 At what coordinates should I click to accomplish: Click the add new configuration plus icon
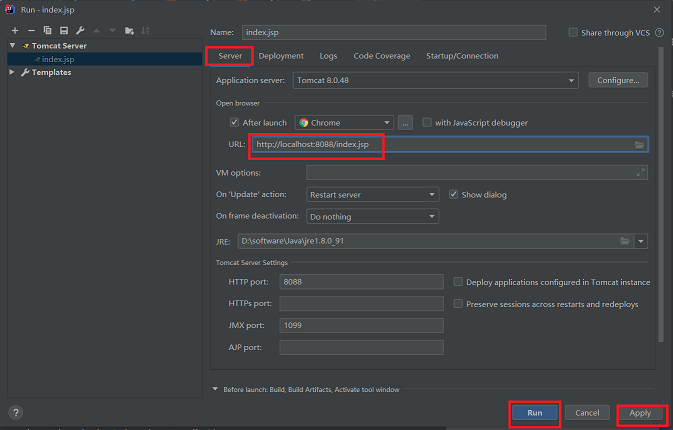(x=15, y=32)
